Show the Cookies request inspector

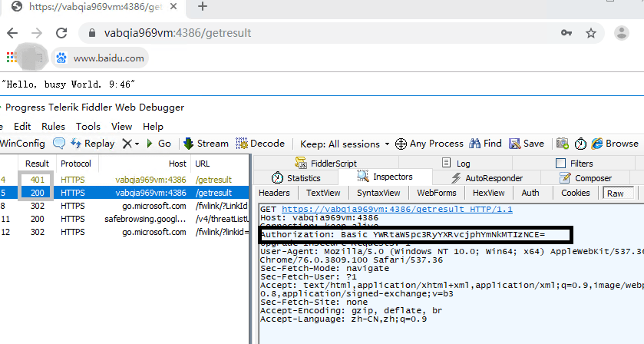tap(576, 193)
